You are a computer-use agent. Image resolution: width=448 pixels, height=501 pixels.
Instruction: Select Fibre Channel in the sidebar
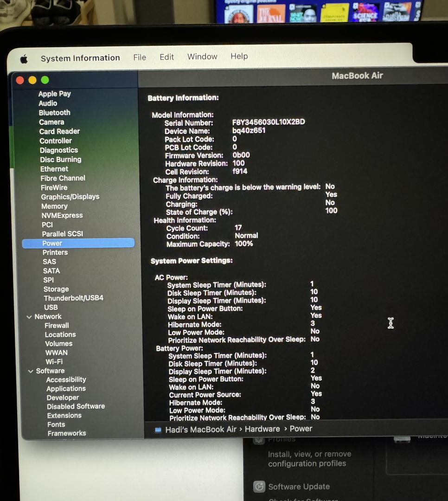point(63,178)
